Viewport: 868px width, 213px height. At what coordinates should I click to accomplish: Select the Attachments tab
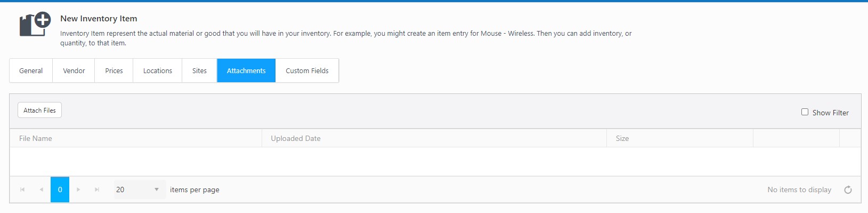point(246,70)
